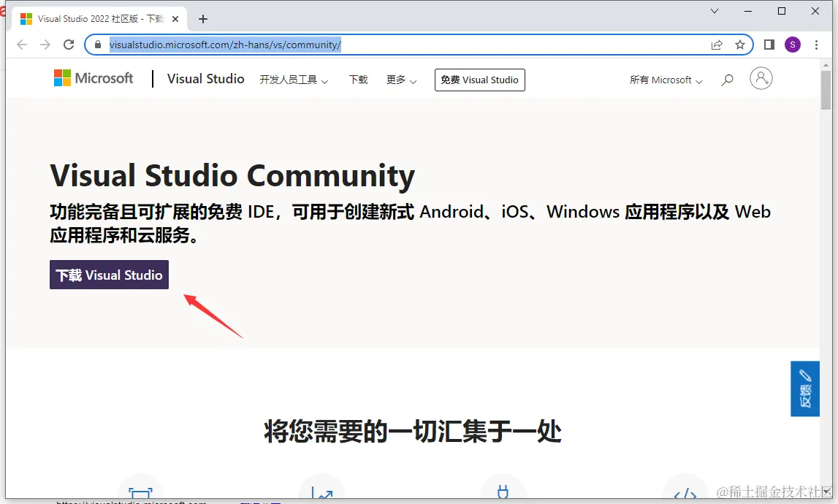The height and width of the screenshot is (504, 838).
Task: Reload the page with refresh icon
Action: click(69, 45)
